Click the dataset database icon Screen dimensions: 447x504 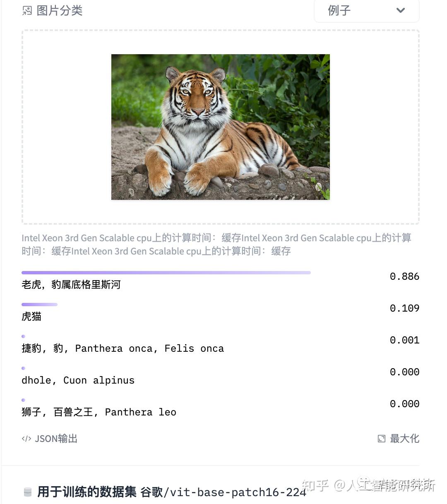click(x=28, y=492)
